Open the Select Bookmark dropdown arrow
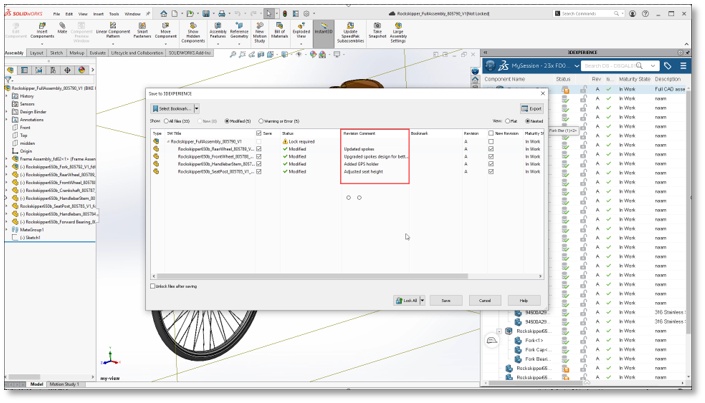 (x=196, y=109)
